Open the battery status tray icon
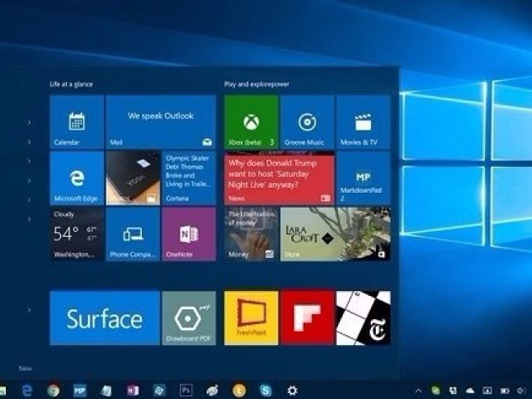Image resolution: width=532 pixels, height=399 pixels. [505, 391]
